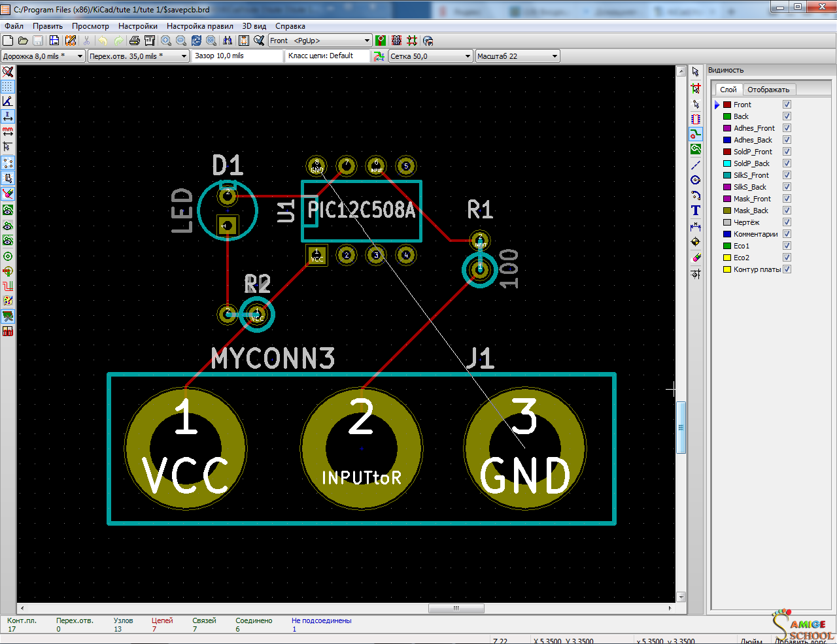Viewport: 837px width, 644px height.
Task: Select the Add Text tool
Action: [696, 211]
